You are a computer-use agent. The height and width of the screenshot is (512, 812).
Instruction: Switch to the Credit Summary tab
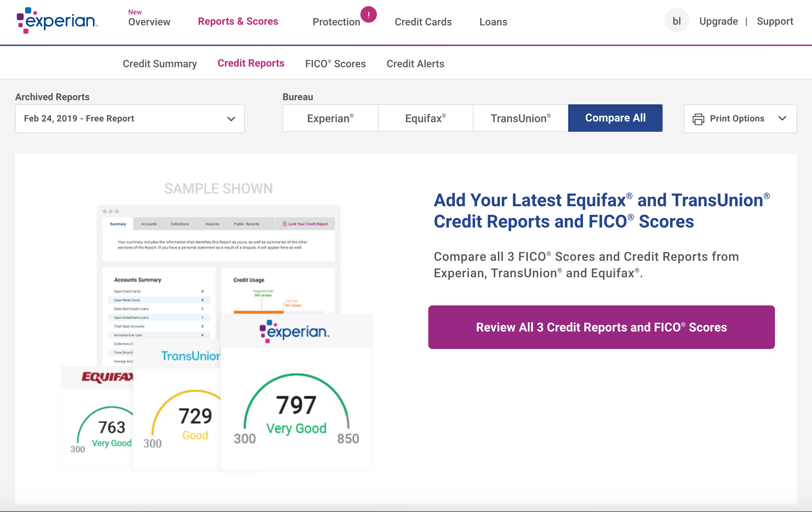pyautogui.click(x=160, y=64)
